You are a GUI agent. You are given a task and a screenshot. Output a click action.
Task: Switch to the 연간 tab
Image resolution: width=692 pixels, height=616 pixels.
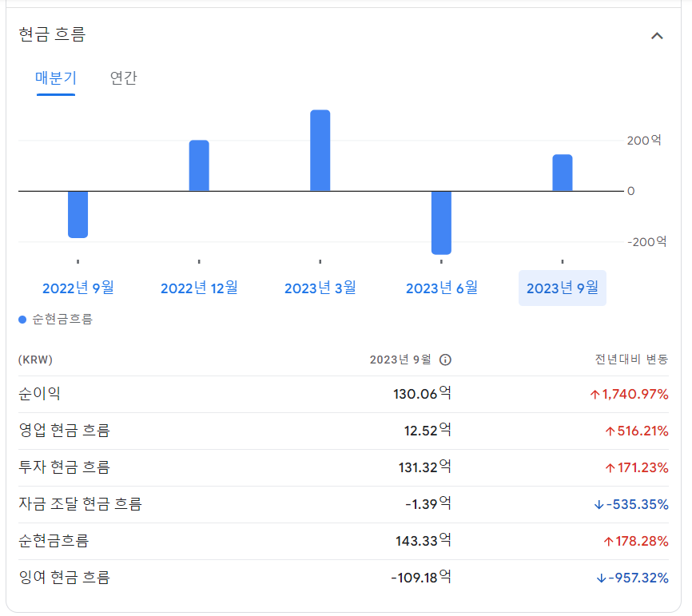click(x=123, y=78)
